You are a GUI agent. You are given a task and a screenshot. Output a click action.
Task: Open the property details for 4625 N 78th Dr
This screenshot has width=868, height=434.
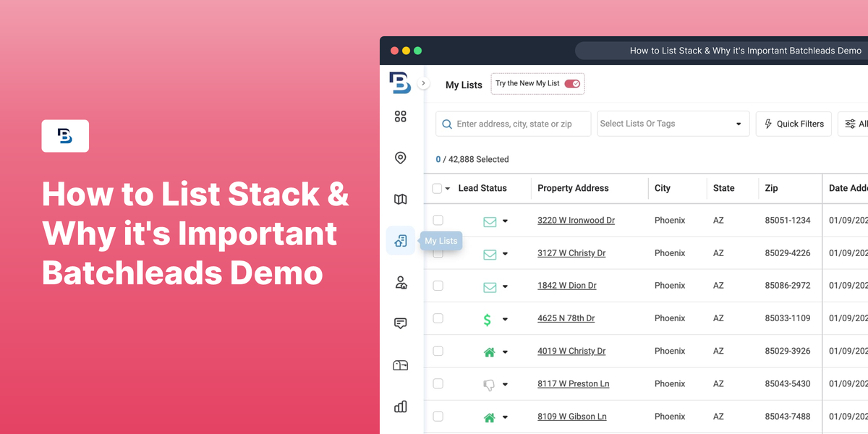(x=566, y=318)
